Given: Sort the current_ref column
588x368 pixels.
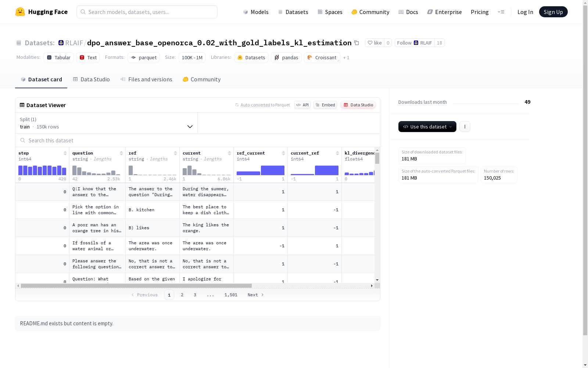Looking at the screenshot, I should pos(337,153).
